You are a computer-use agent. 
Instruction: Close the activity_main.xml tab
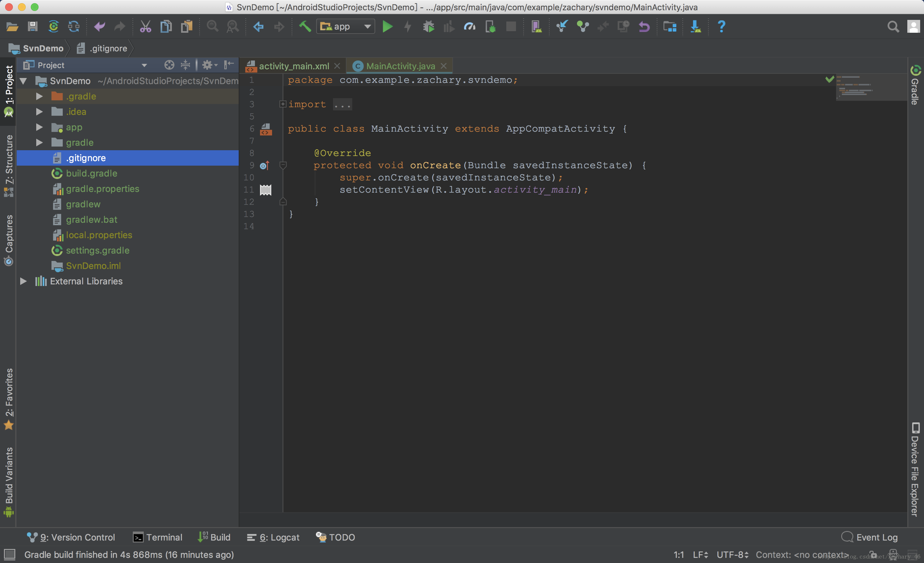337,66
